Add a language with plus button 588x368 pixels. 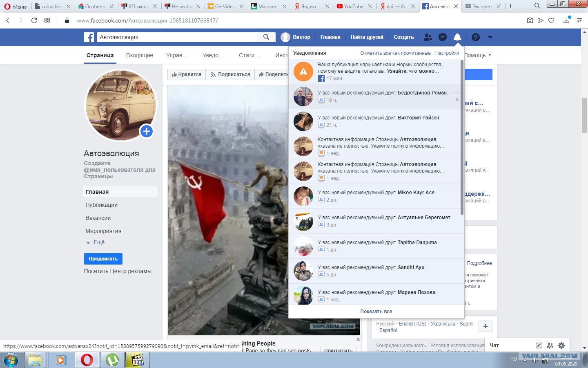[485, 326]
